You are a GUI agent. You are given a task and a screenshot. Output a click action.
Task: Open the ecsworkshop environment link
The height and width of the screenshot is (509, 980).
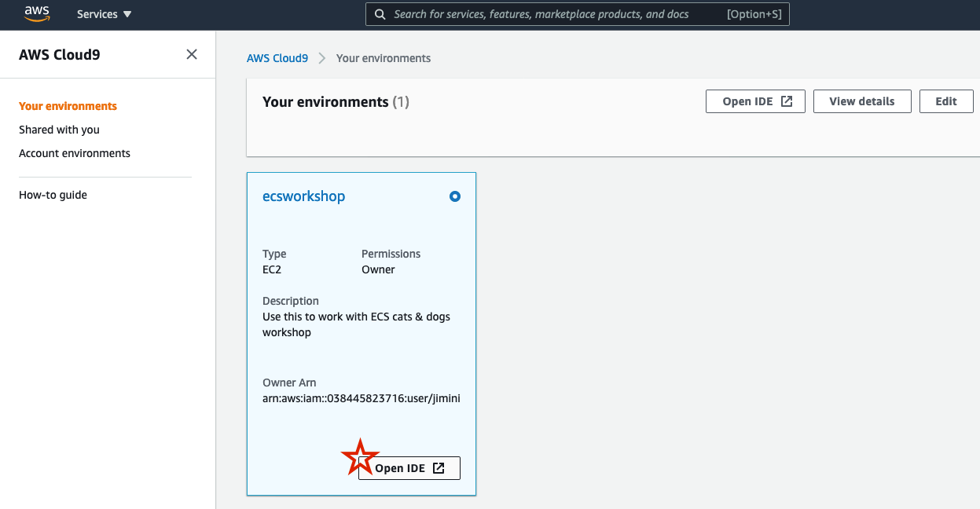pos(303,196)
